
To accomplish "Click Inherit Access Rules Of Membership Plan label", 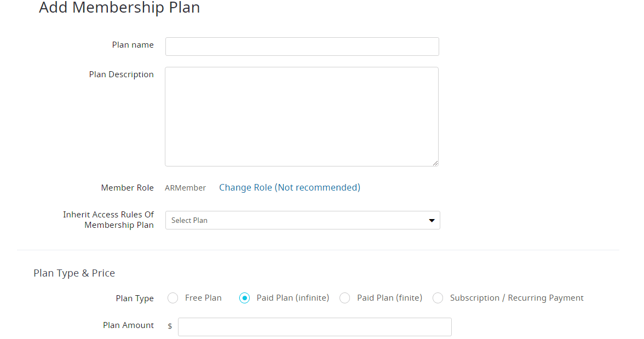I will tap(108, 220).
